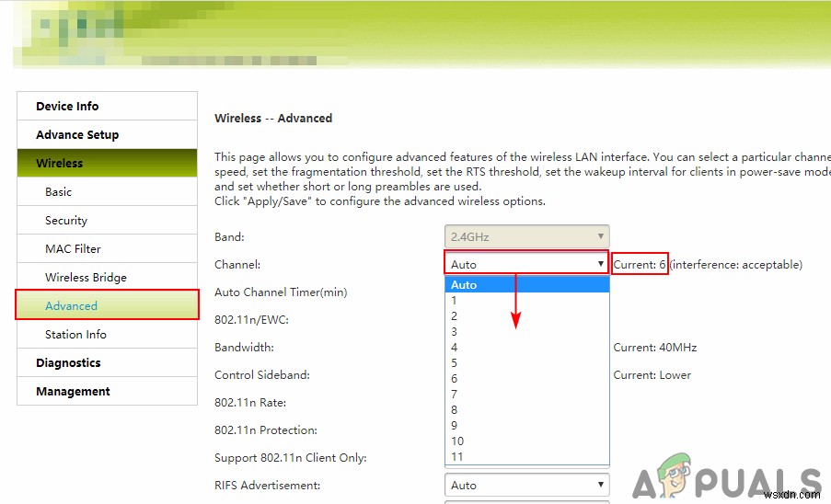Screen dimensions: 831x504
Task: Choose channel 9 from the list
Action: [x=526, y=425]
